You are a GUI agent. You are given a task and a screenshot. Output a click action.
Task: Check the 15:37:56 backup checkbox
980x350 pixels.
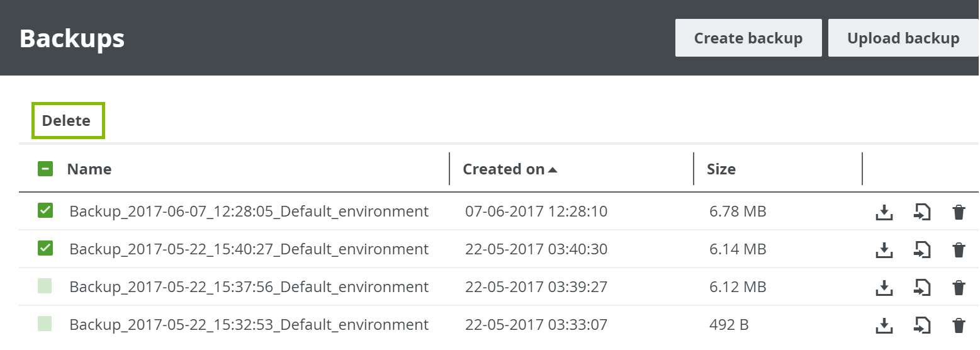(45, 286)
